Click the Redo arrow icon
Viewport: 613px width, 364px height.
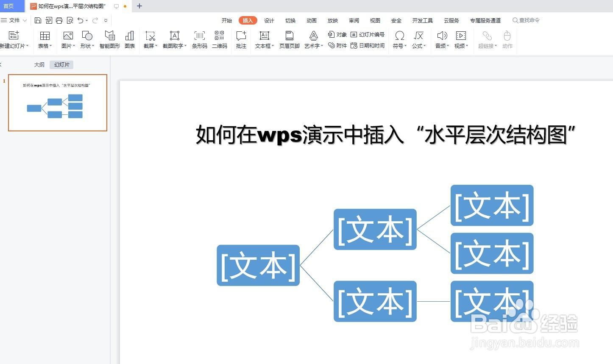(95, 20)
